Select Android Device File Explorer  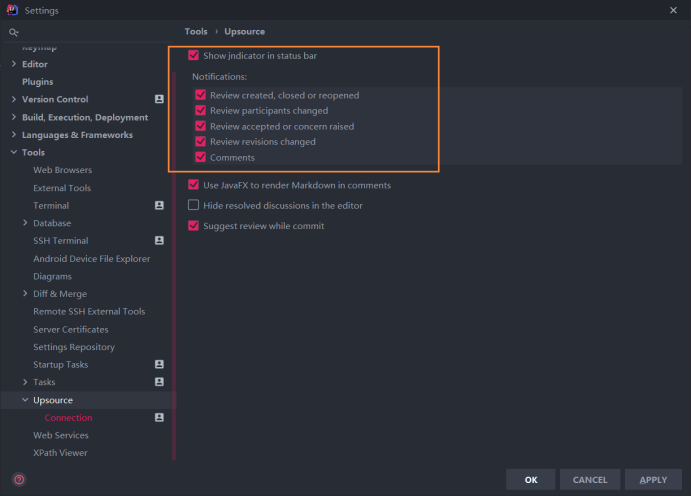coord(92,259)
